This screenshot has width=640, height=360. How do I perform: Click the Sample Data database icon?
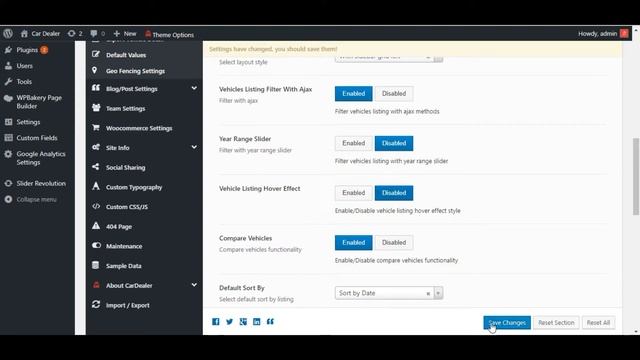[96, 265]
